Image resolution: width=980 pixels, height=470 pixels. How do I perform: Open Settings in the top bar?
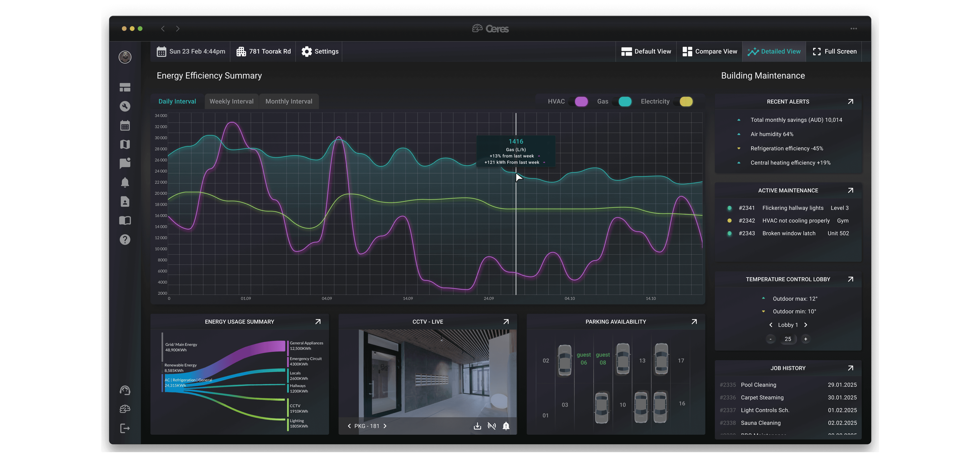tap(320, 51)
